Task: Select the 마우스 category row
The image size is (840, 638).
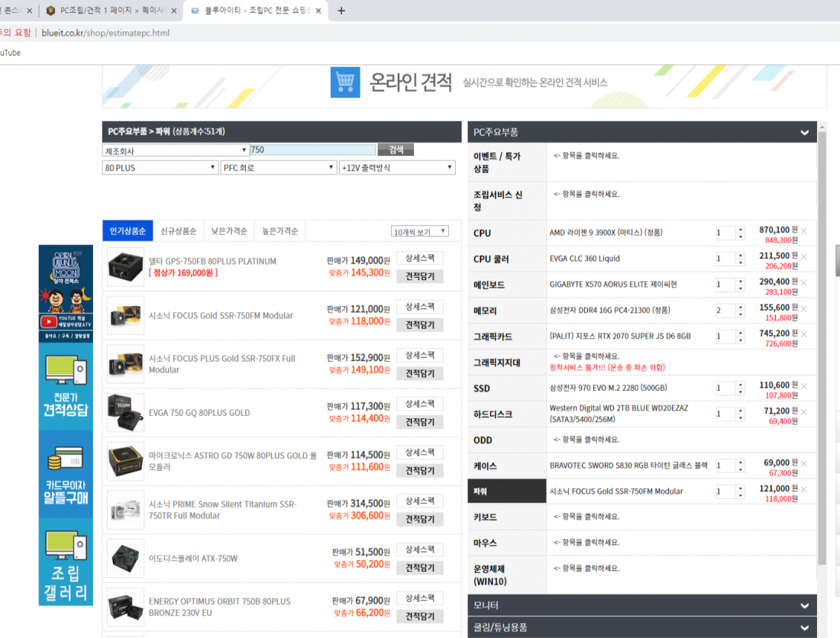Action: [x=641, y=543]
